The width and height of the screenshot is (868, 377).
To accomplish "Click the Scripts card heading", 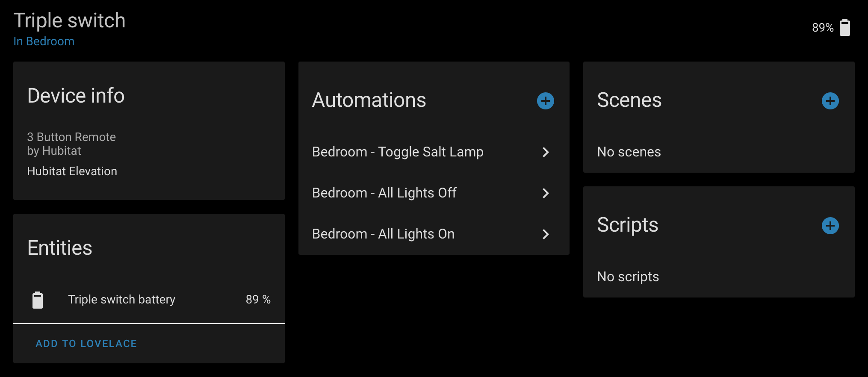I will [627, 225].
